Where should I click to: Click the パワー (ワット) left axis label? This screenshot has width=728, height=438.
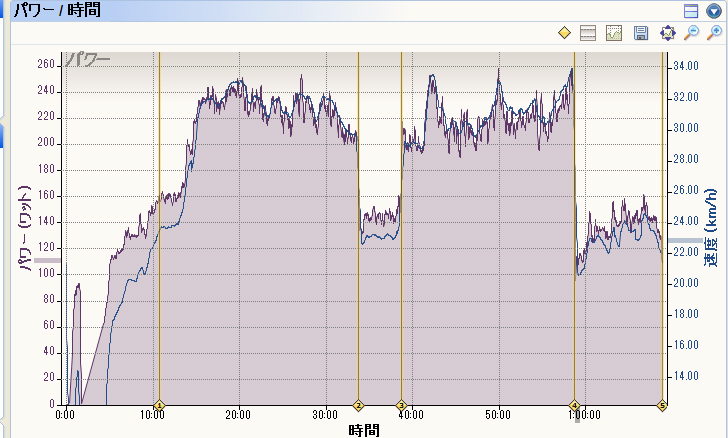25,229
